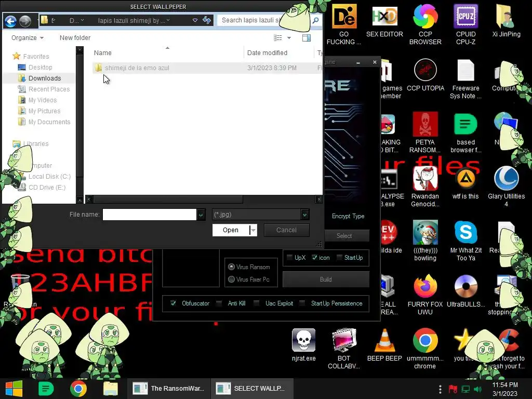Screen dimensions: 532x399
Task: Open Freeware Sys Note file icon
Action: tap(465, 79)
